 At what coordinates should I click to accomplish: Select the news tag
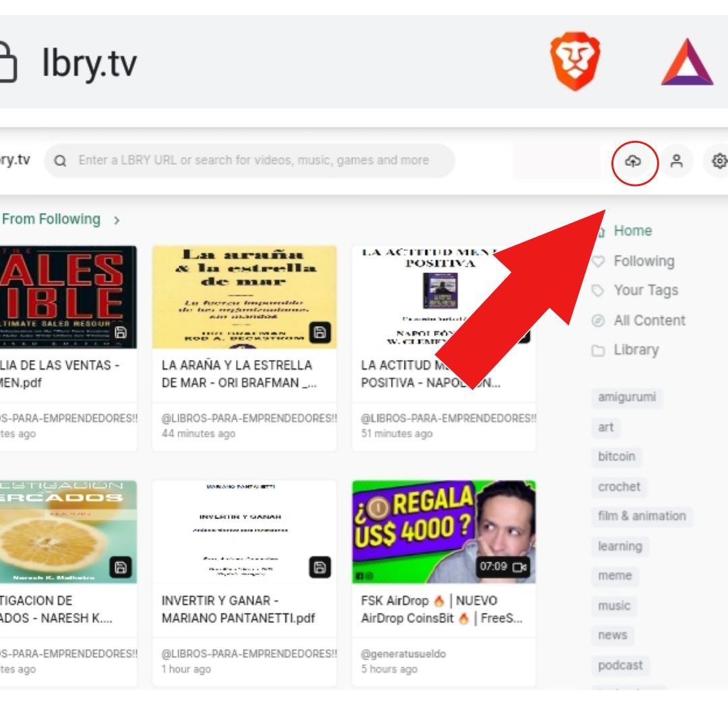(x=612, y=635)
